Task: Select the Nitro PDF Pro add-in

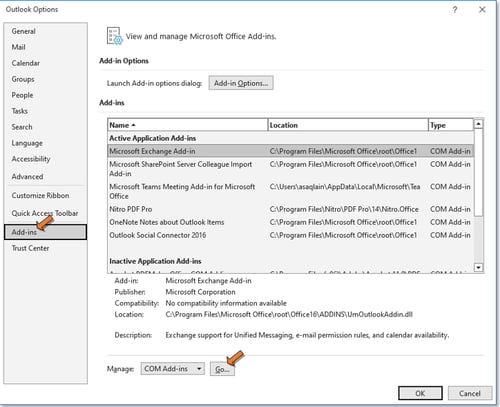Action: pyautogui.click(x=290, y=209)
